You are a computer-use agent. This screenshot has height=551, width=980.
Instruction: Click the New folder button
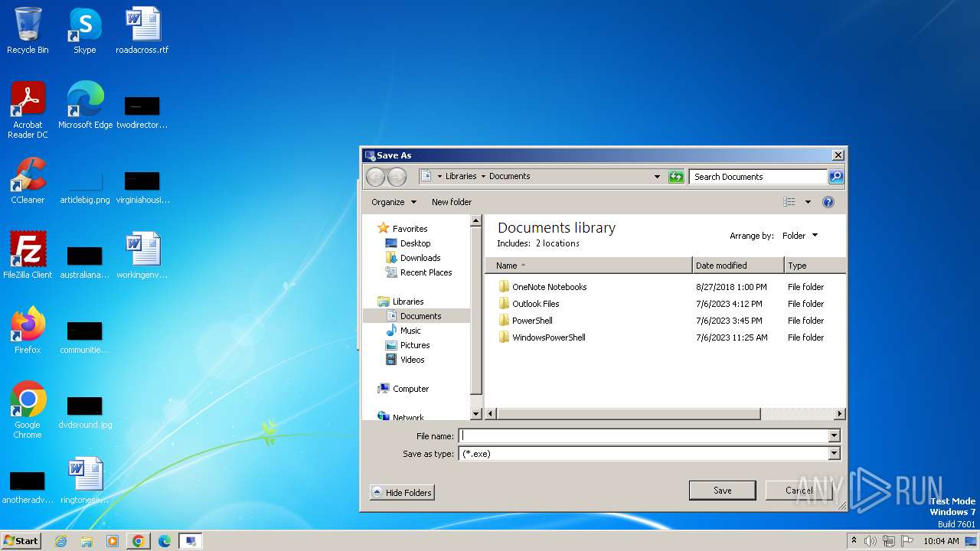tap(452, 202)
